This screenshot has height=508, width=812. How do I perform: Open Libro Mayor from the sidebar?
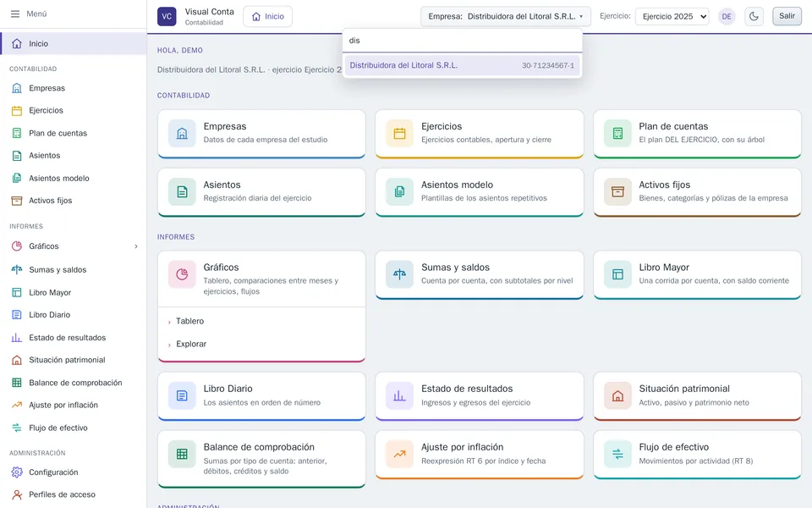click(74, 292)
